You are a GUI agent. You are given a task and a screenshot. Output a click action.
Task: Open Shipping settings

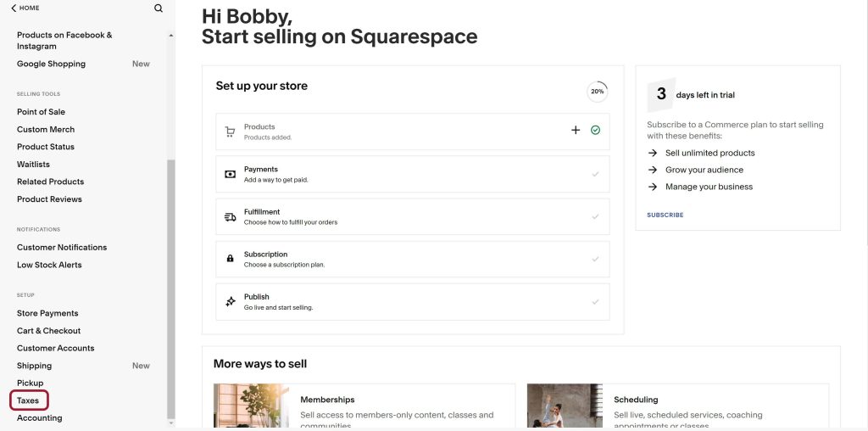[34, 366]
